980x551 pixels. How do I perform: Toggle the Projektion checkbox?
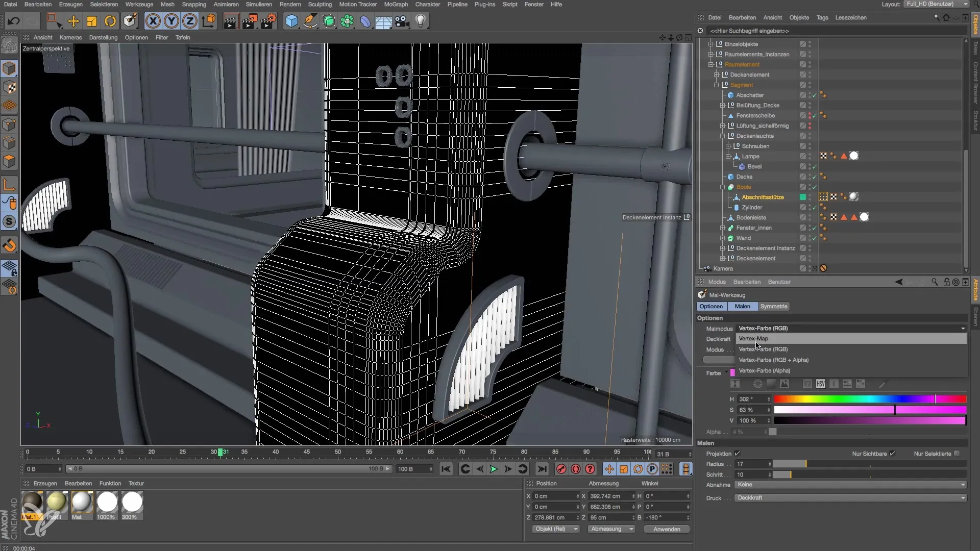[x=737, y=454]
